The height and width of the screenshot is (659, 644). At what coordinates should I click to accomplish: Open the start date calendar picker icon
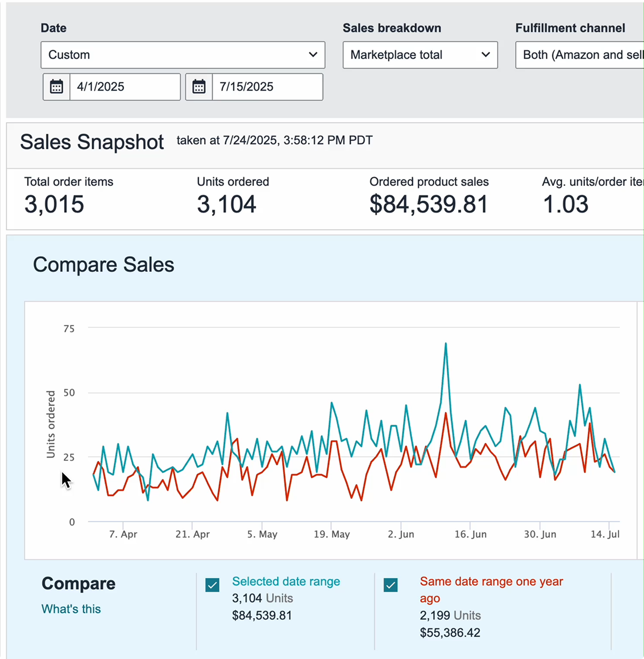coord(57,87)
